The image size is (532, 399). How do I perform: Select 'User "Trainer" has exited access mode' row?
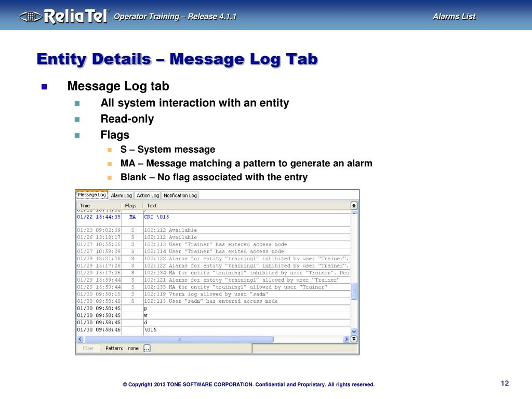213,251
